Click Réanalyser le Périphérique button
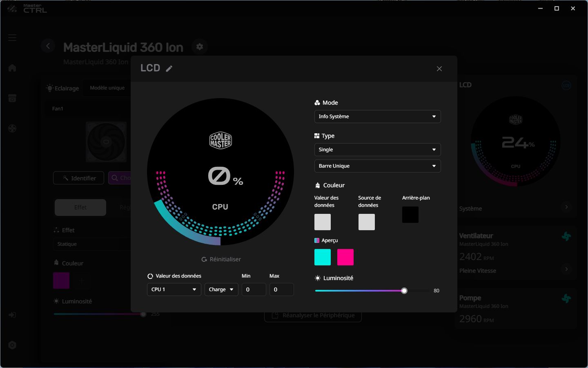This screenshot has height=368, width=588. click(313, 315)
